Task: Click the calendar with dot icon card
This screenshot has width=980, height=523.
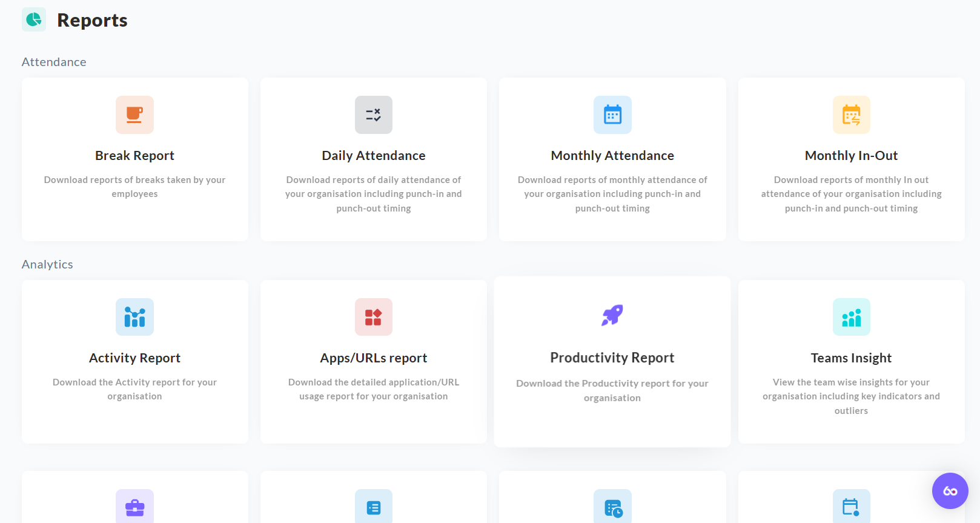Action: point(852,506)
